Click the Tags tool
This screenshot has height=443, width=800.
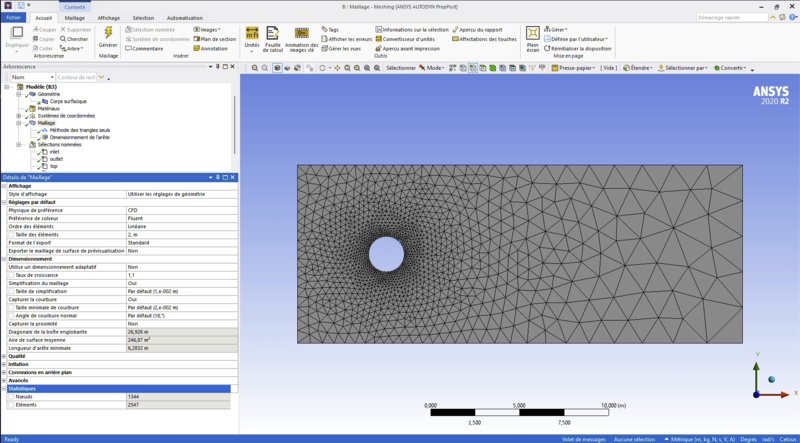(330, 30)
